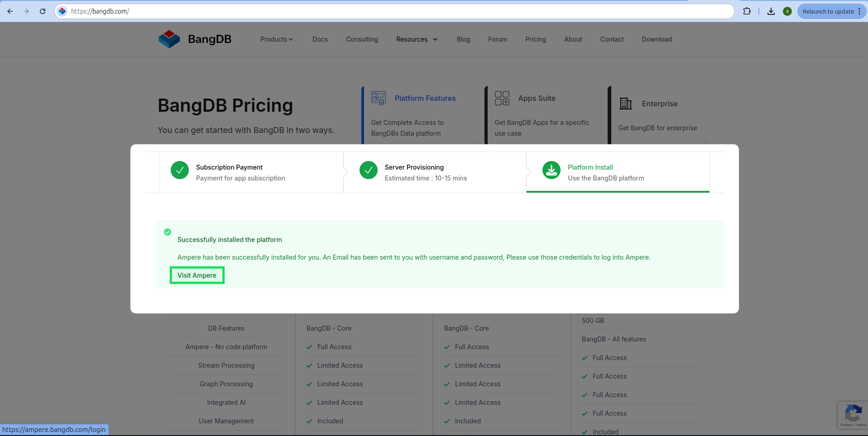Open the Download page
Image resolution: width=868 pixels, height=436 pixels.
(x=657, y=39)
